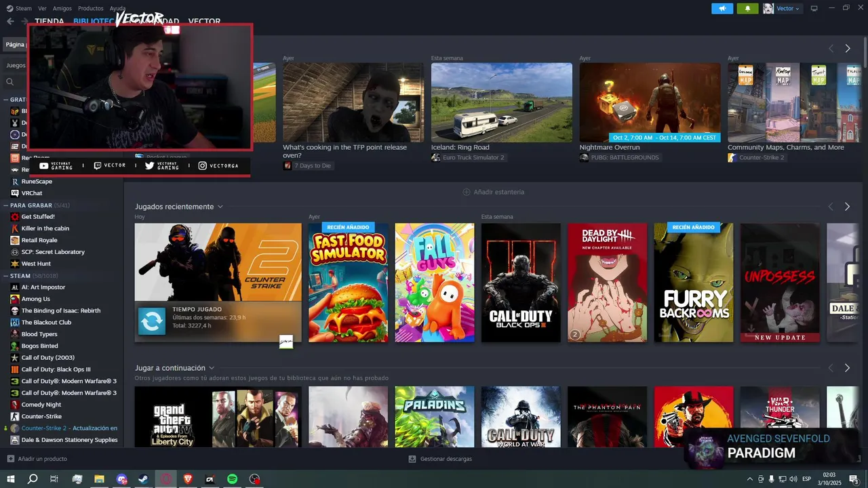Advance news shelf with right arrow
Image resolution: width=868 pixels, height=488 pixels.
tap(848, 48)
